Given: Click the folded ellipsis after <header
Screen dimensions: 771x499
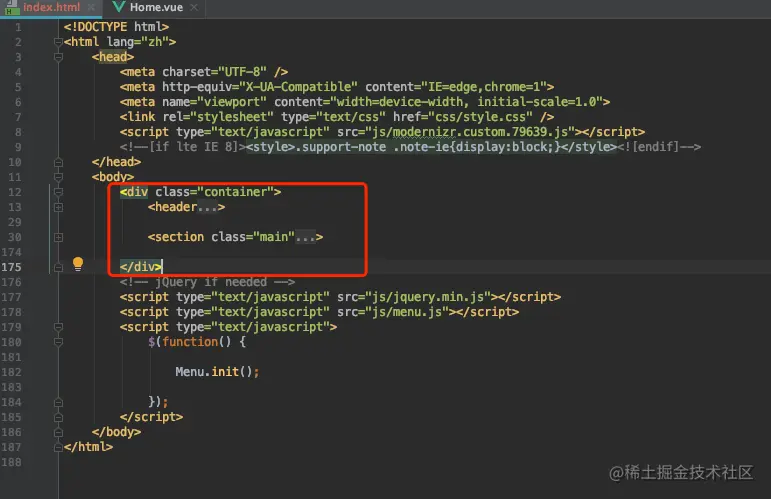Looking at the screenshot, I should [207, 207].
